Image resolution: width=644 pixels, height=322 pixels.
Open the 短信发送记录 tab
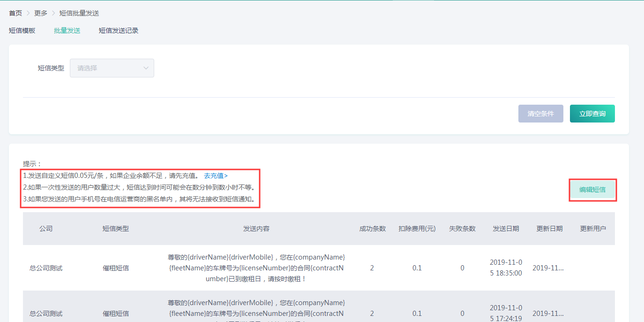(118, 31)
